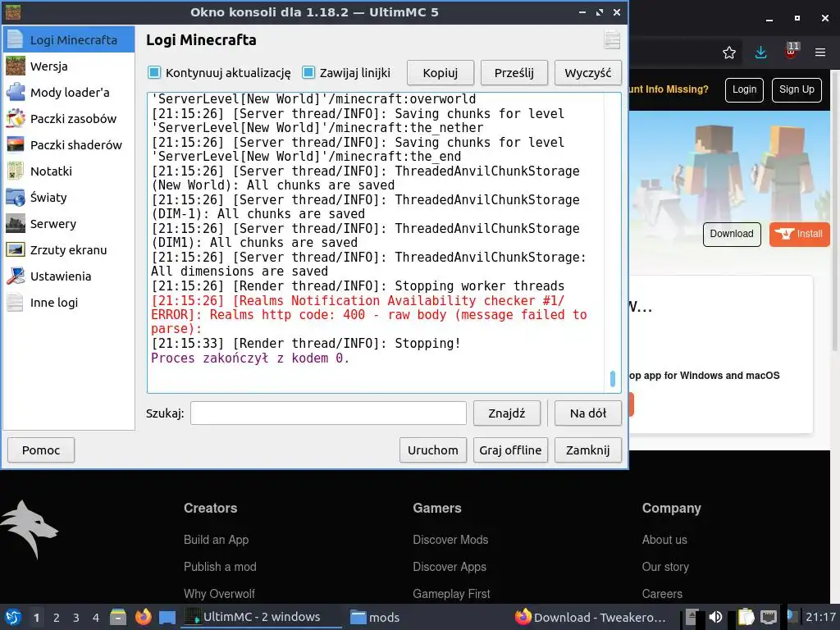Open Build an App footer link
Viewport: 840px width, 630px height.
(x=216, y=540)
